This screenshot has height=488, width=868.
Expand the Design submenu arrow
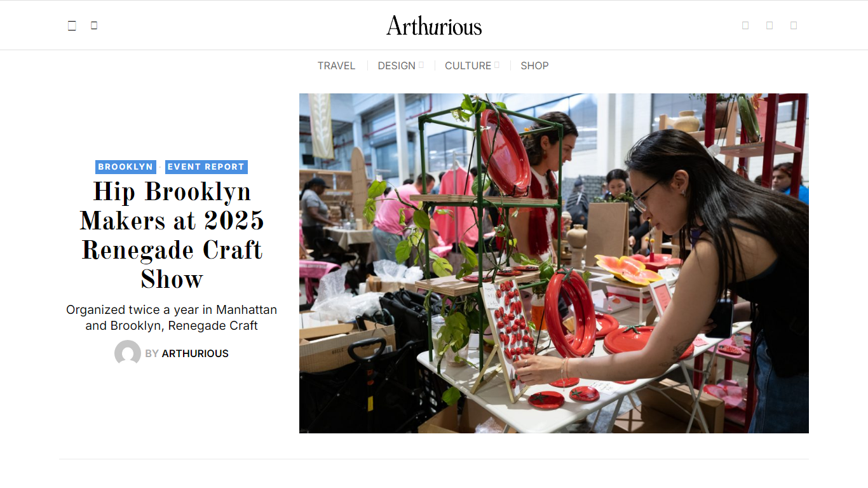pyautogui.click(x=421, y=65)
